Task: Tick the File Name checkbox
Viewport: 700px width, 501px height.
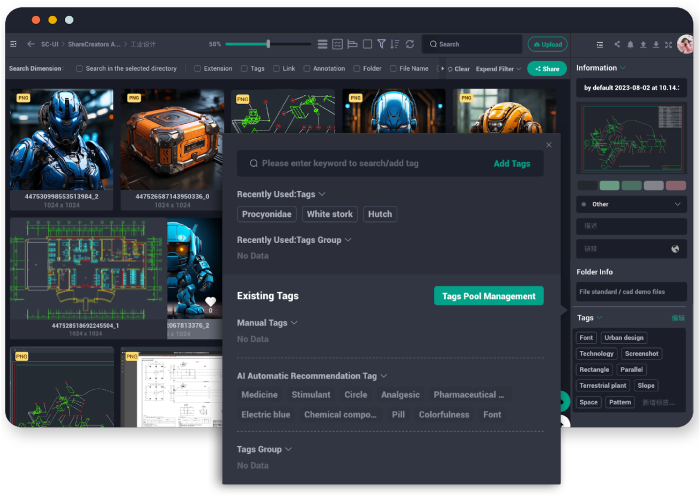Action: (393, 69)
